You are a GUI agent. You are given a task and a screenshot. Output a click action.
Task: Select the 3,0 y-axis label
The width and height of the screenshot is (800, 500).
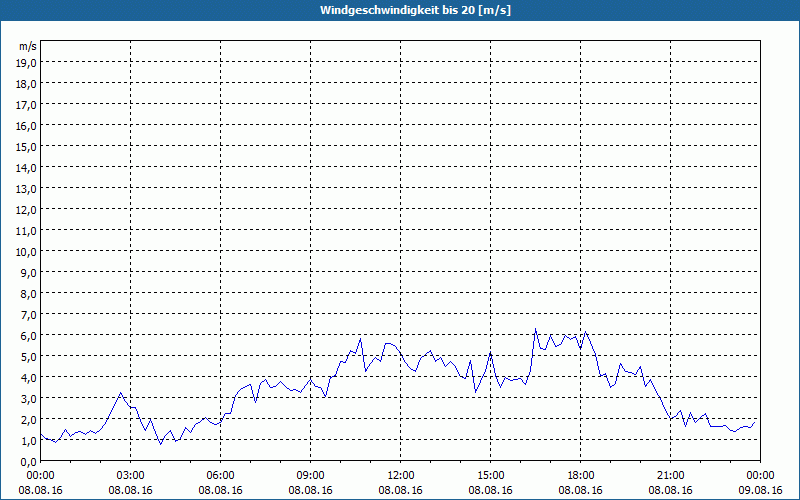[29, 399]
